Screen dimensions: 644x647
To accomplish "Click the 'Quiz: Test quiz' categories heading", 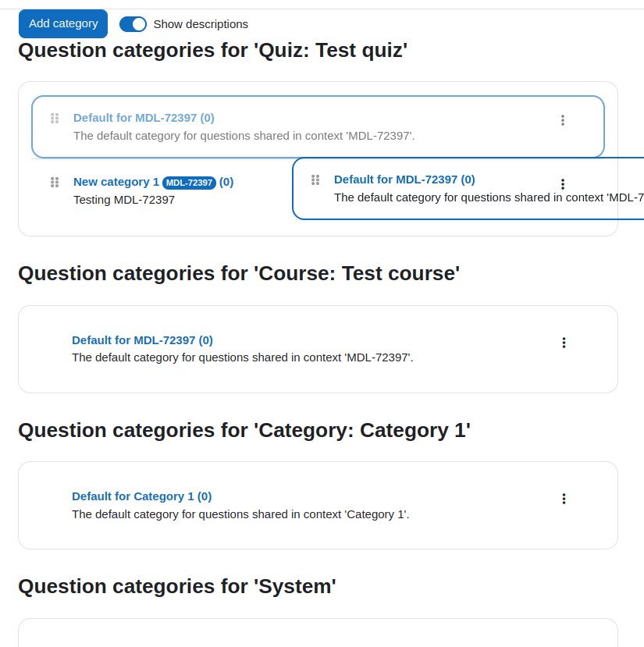I will (212, 51).
